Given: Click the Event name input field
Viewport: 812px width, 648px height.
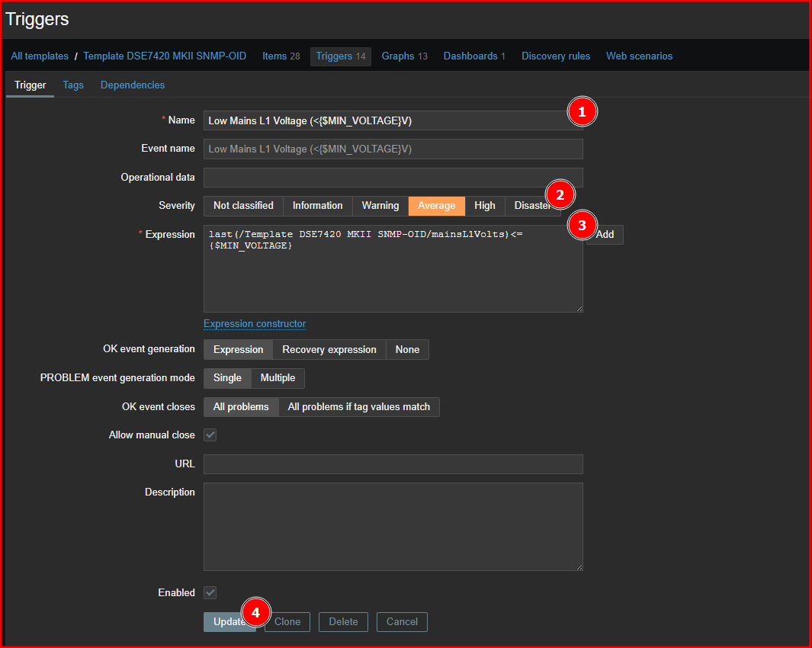Looking at the screenshot, I should [393, 149].
